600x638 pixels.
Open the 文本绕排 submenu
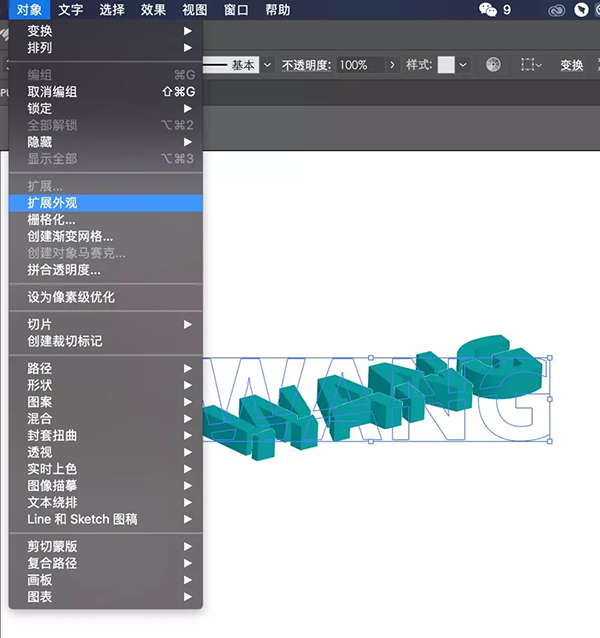point(105,503)
